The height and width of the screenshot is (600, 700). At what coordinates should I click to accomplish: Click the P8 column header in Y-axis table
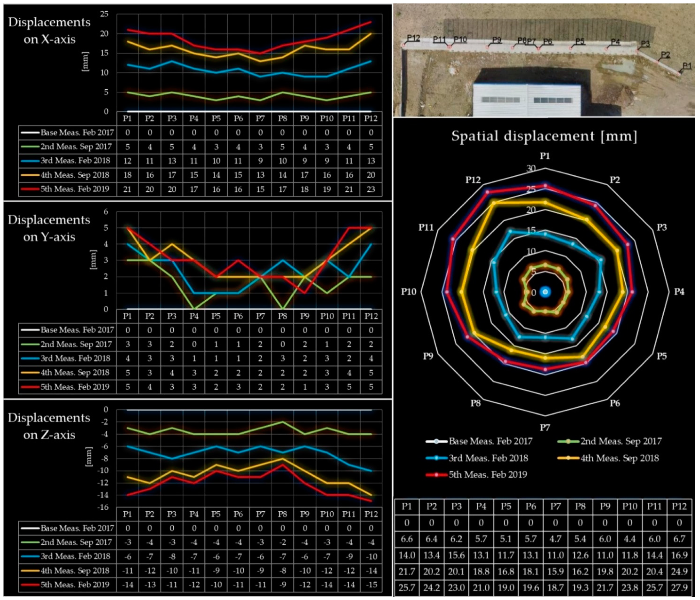[282, 316]
